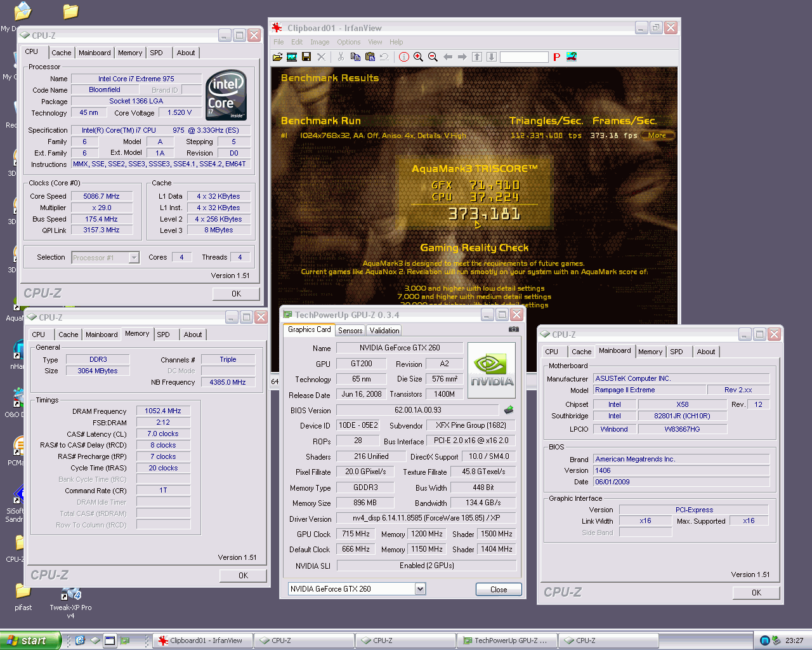This screenshot has width=812, height=650.
Task: Click the Save floppy disk icon in IrfanView
Action: point(306,57)
